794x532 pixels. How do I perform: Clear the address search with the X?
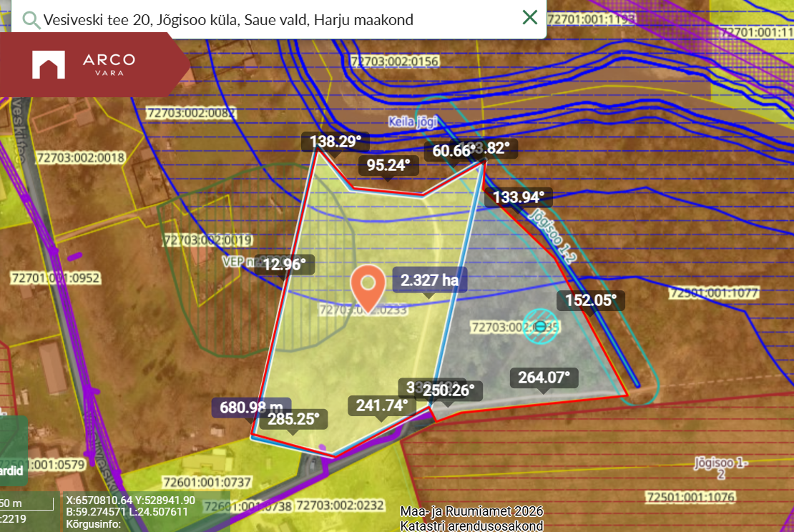(x=529, y=17)
